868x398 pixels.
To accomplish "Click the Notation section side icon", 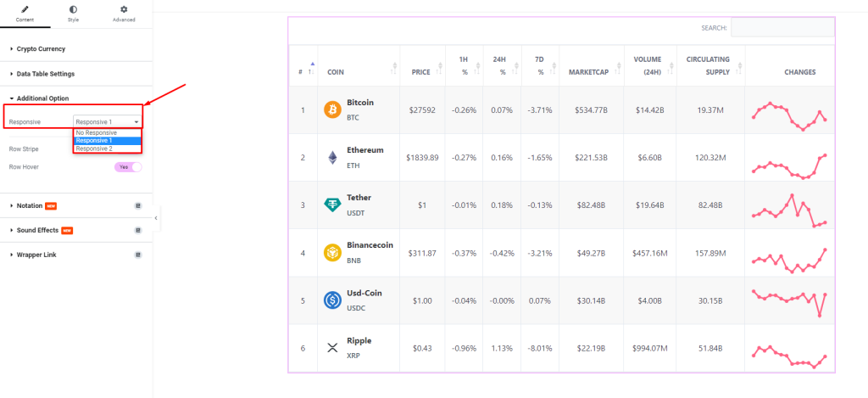I will (x=138, y=205).
